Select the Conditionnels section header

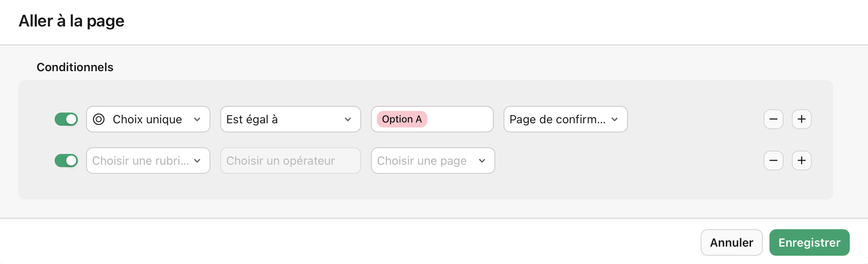click(x=75, y=67)
